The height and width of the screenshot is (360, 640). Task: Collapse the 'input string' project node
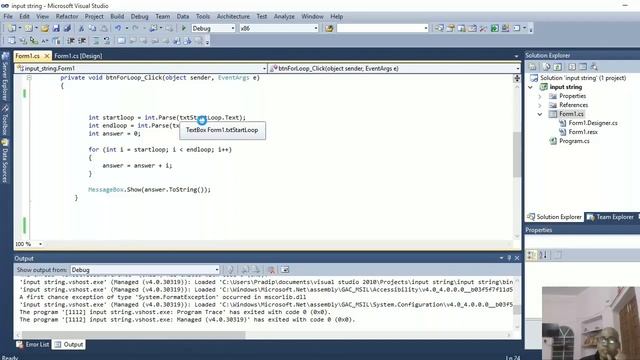coord(531,87)
